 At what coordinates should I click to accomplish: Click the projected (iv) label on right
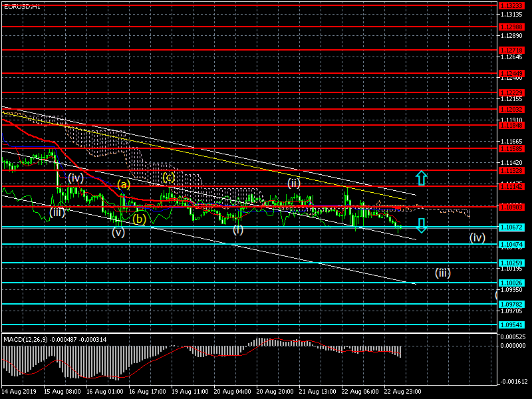click(477, 237)
